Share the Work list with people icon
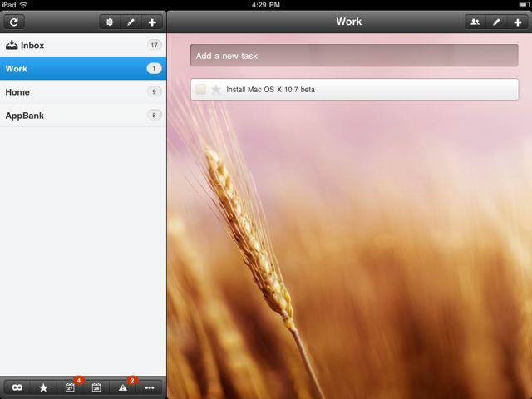The width and height of the screenshot is (532, 399). pos(475,22)
